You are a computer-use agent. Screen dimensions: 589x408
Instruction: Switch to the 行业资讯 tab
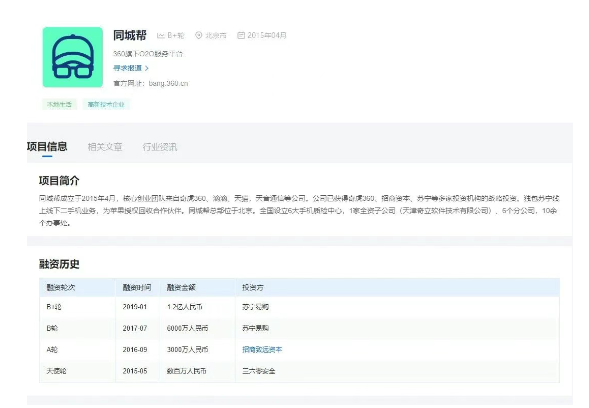pyautogui.click(x=160, y=147)
